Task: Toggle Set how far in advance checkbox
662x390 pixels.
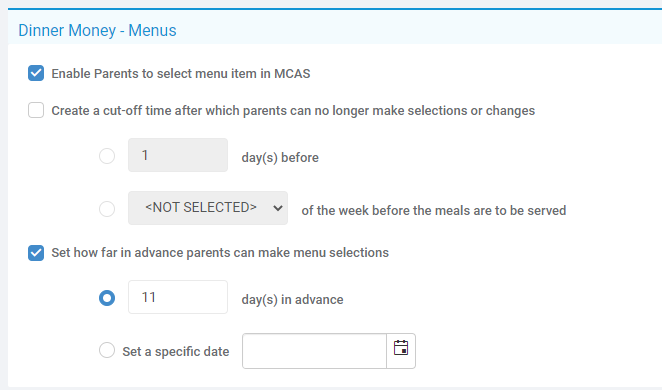Action: click(x=36, y=253)
